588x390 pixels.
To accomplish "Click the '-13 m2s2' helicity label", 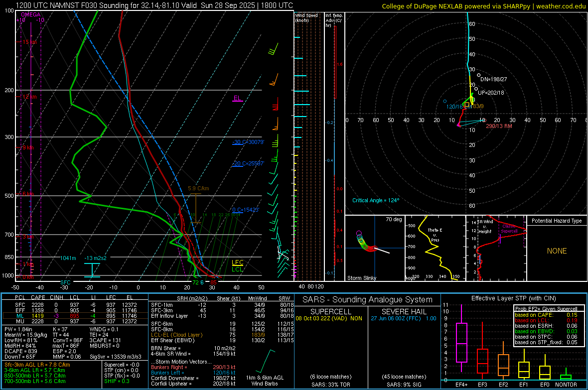I will point(95,258).
